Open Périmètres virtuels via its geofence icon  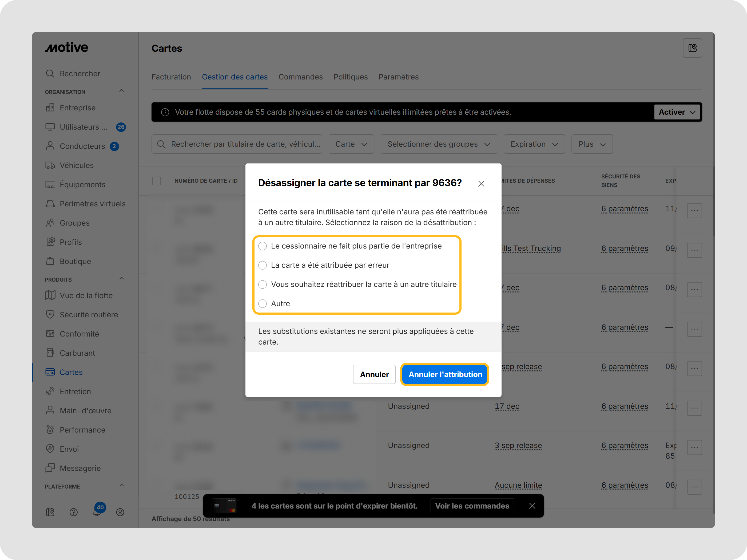(50, 203)
